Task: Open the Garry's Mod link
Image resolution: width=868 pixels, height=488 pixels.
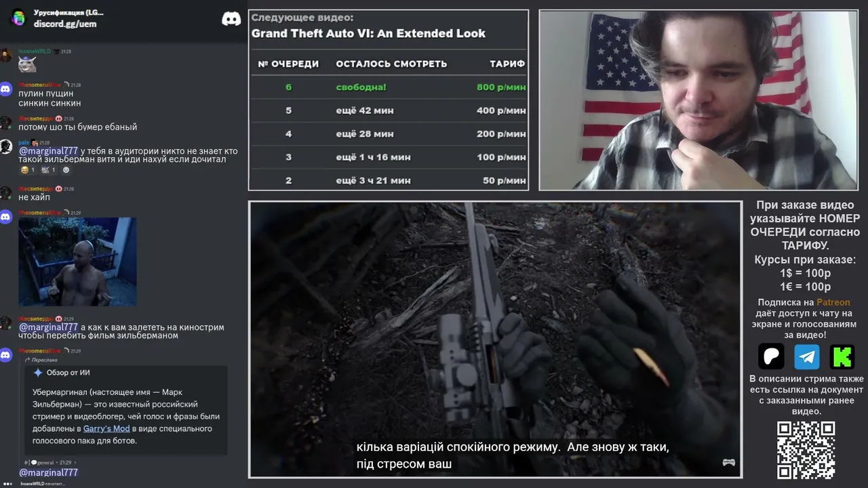Action: pyautogui.click(x=106, y=428)
